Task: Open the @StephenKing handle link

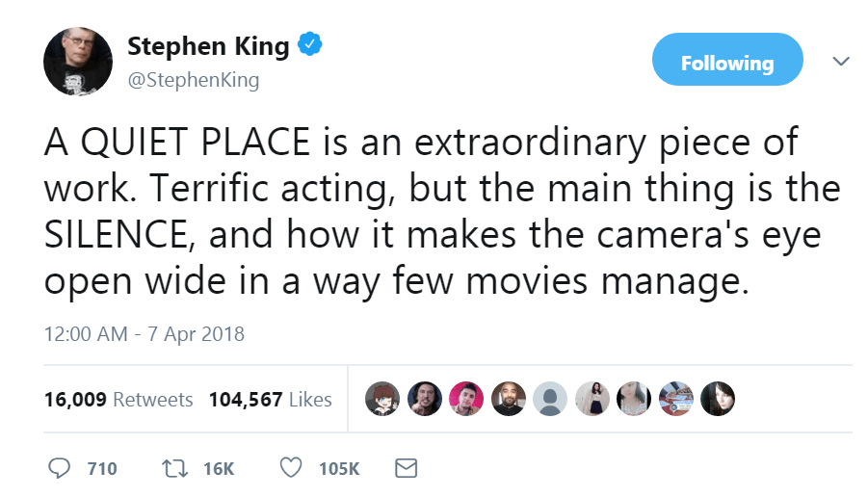Action: click(x=194, y=80)
